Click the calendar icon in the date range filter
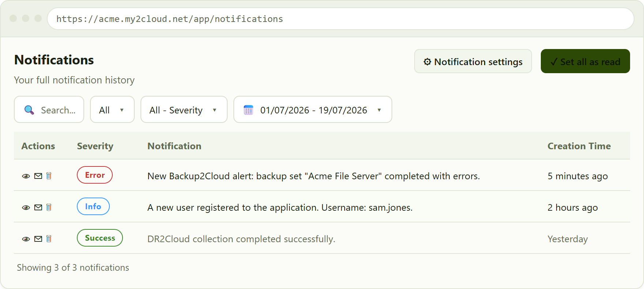This screenshot has width=644, height=289. (x=248, y=110)
